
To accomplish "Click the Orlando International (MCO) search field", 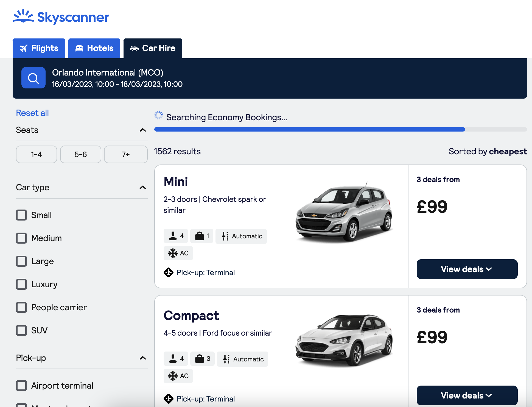I will click(x=108, y=73).
